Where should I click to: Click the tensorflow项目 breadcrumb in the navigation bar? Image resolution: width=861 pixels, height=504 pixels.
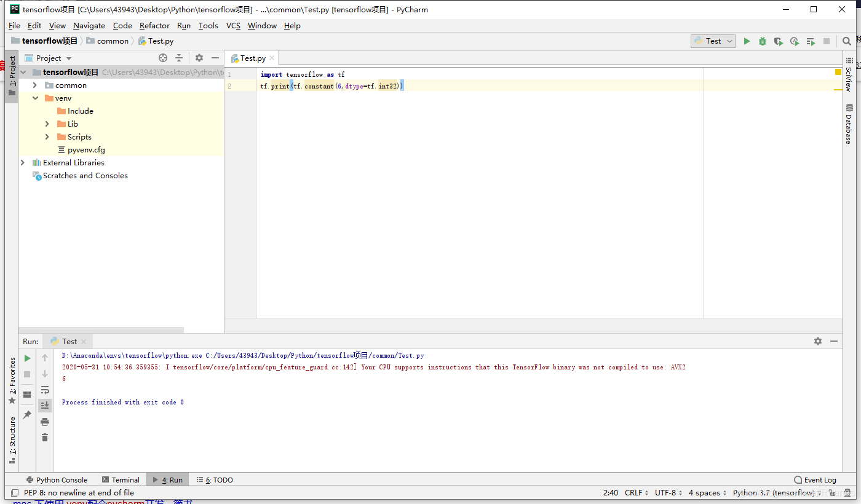[x=45, y=41]
